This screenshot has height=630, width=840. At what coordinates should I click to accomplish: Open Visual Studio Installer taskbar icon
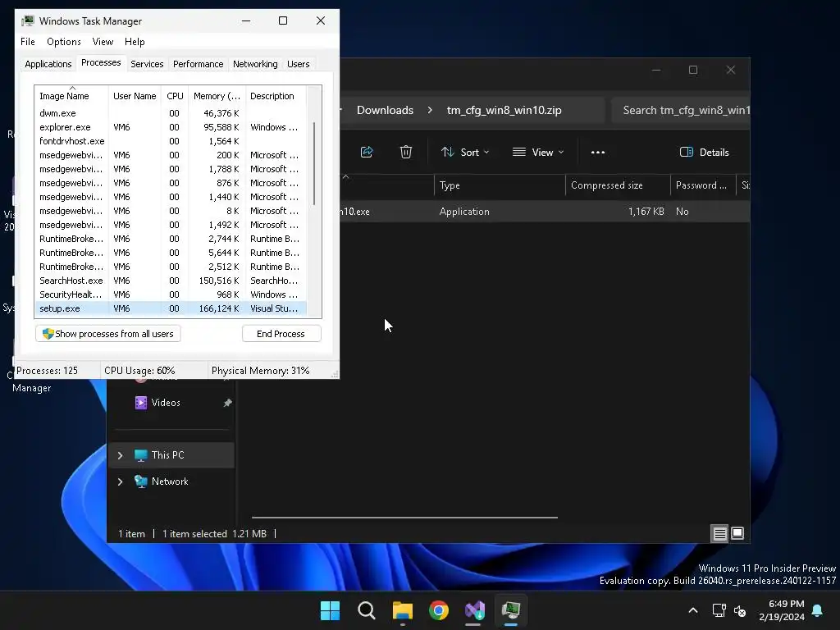[475, 610]
